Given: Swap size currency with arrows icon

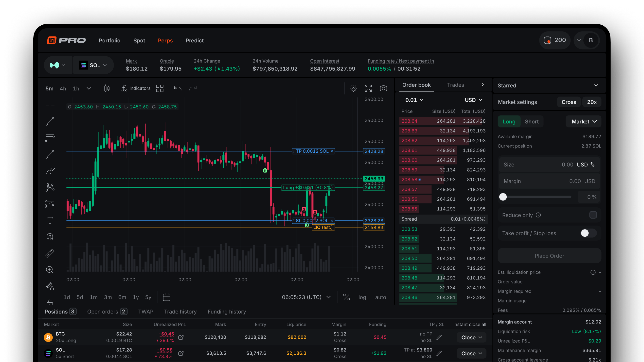Looking at the screenshot, I should coord(592,165).
